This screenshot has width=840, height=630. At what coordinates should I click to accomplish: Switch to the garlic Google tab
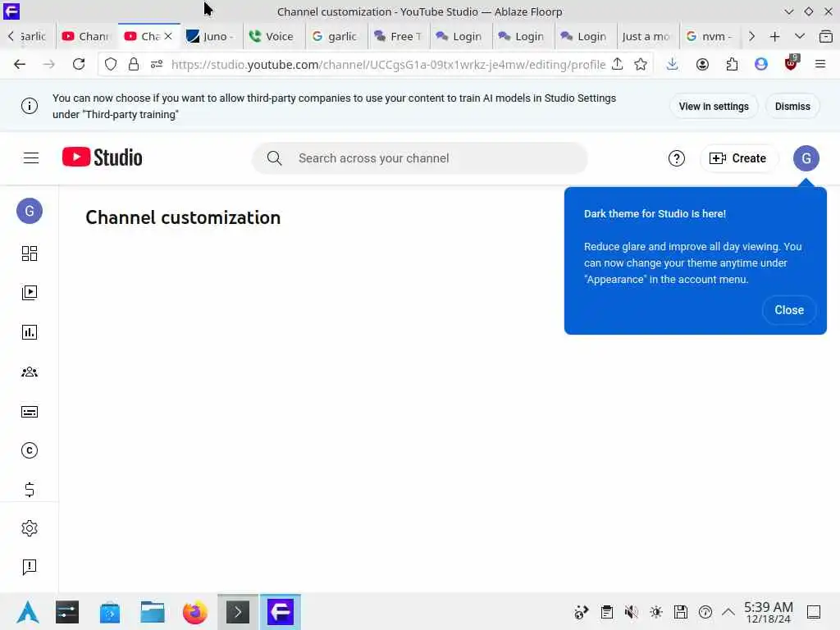pyautogui.click(x=336, y=36)
